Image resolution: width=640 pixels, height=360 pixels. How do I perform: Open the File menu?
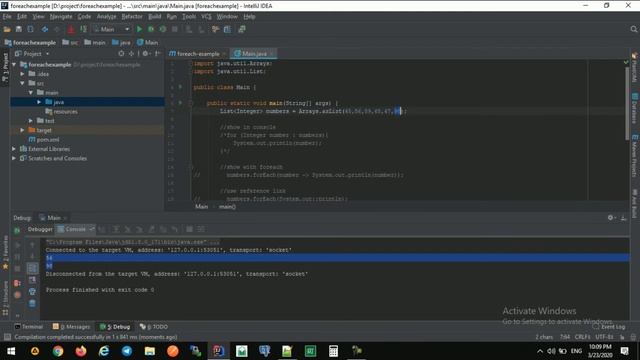7,17
